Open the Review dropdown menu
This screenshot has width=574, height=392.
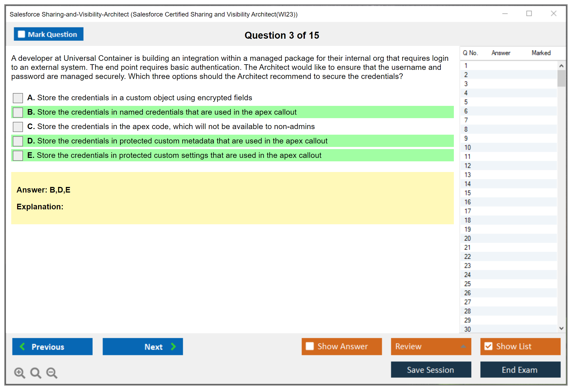click(431, 346)
